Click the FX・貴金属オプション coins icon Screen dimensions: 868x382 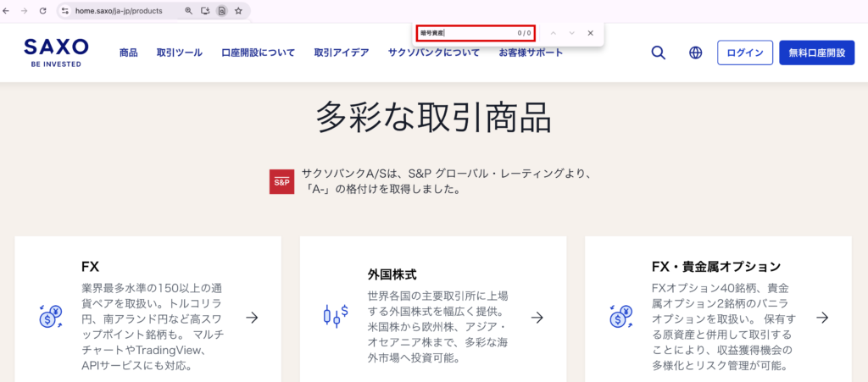(621, 318)
